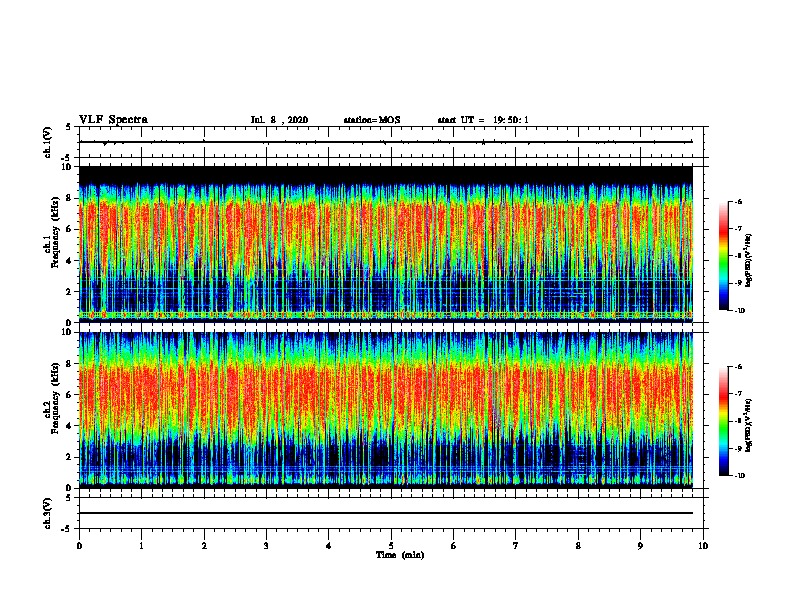Screen dimensions: 792x612
Task: Click the time axis tick label "2"
Action: (204, 546)
